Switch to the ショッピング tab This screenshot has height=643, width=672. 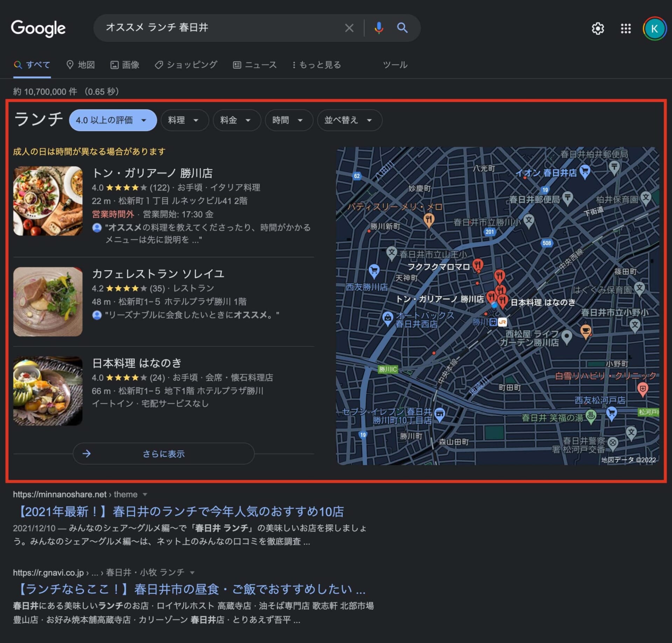(186, 65)
